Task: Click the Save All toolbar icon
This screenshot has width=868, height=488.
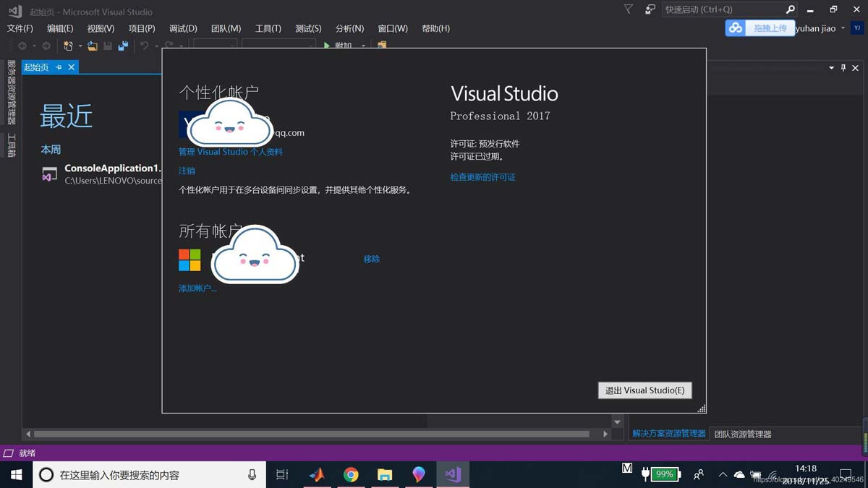Action: tap(123, 46)
